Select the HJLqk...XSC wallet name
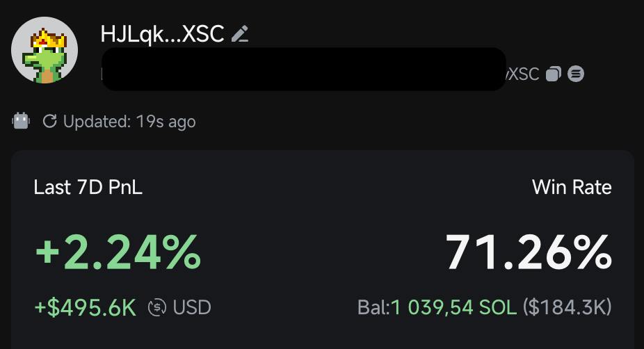The image size is (644, 349). tap(162, 33)
